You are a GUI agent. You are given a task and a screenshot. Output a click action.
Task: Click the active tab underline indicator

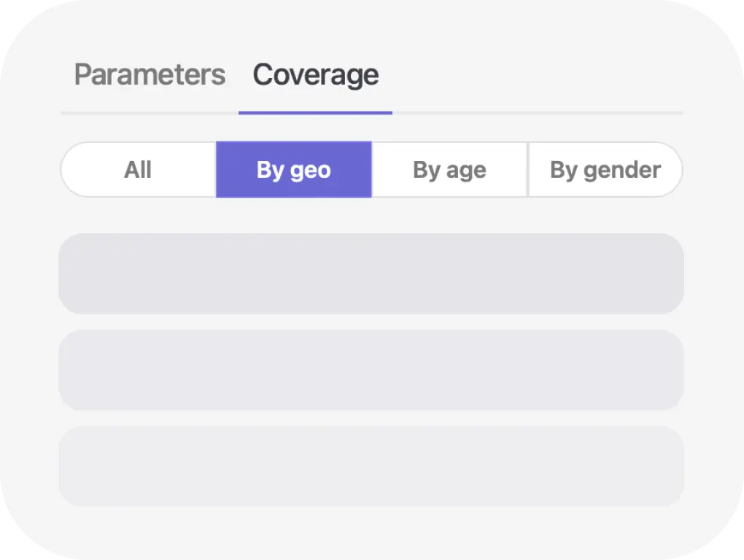click(x=315, y=111)
